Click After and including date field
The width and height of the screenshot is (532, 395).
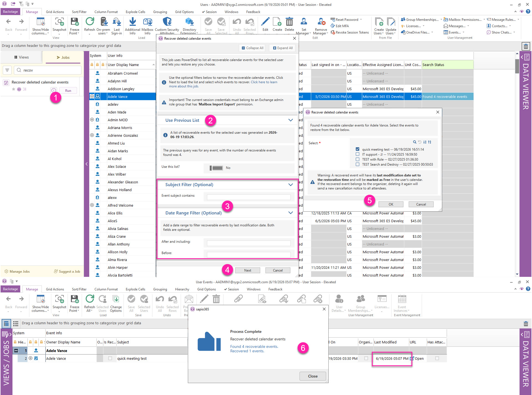[x=249, y=243]
